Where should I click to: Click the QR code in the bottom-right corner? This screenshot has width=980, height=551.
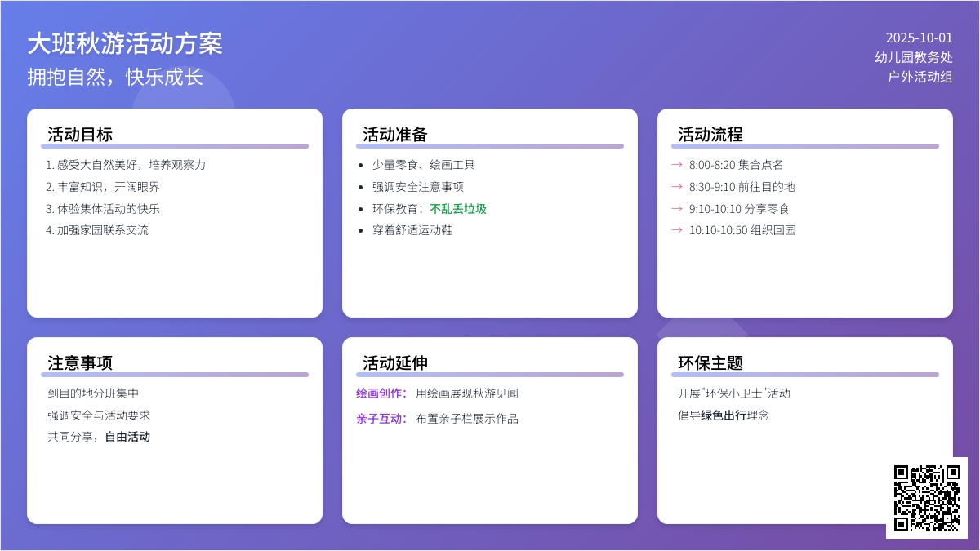(x=927, y=498)
